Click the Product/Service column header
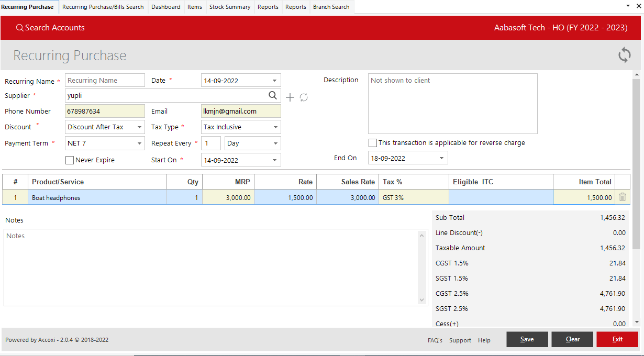This screenshot has height=356, width=644. 97,182
